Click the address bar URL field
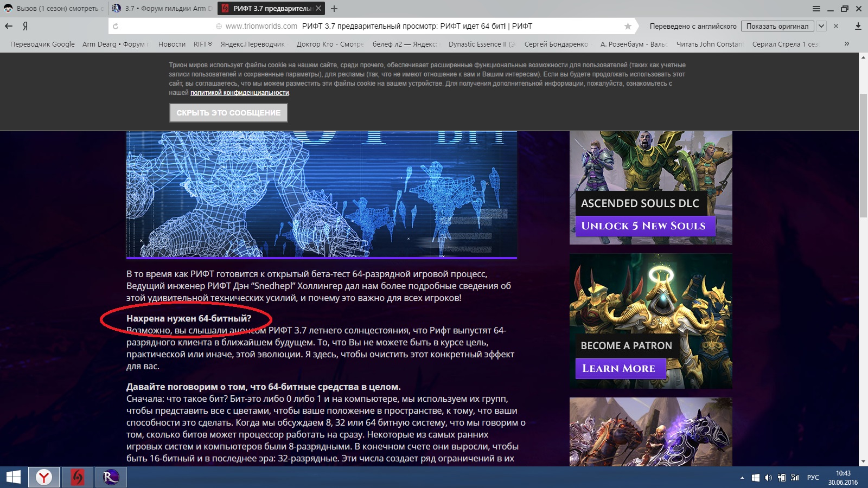Screen dimensions: 868x488 pyautogui.click(x=372, y=26)
